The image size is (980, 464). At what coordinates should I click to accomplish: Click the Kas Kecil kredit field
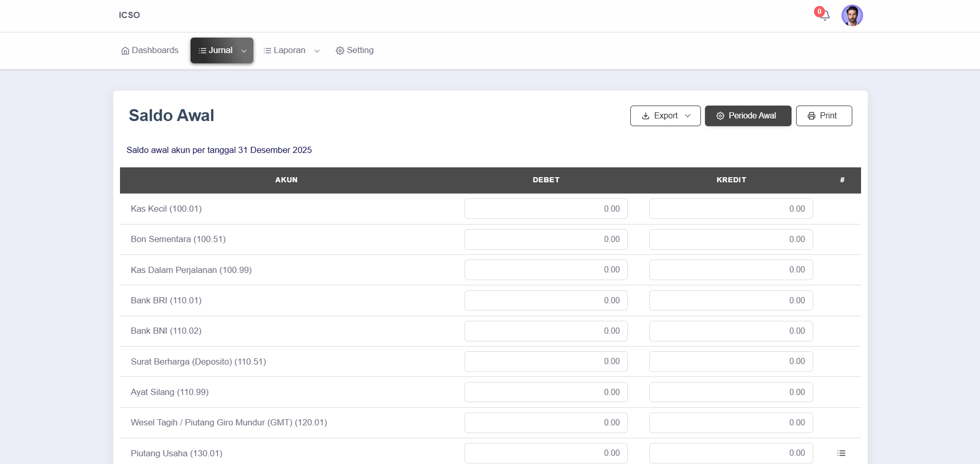tap(730, 209)
